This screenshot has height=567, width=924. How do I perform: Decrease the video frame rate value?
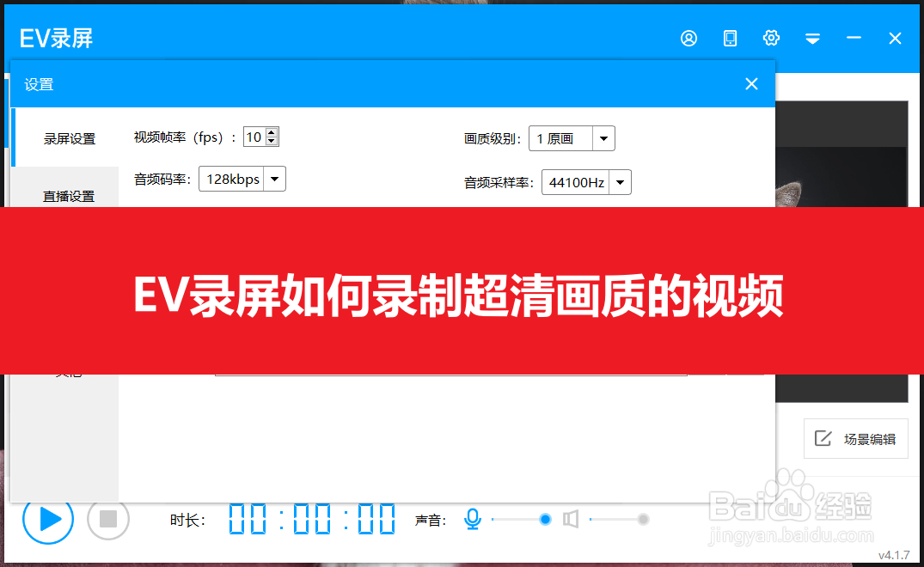(x=271, y=141)
